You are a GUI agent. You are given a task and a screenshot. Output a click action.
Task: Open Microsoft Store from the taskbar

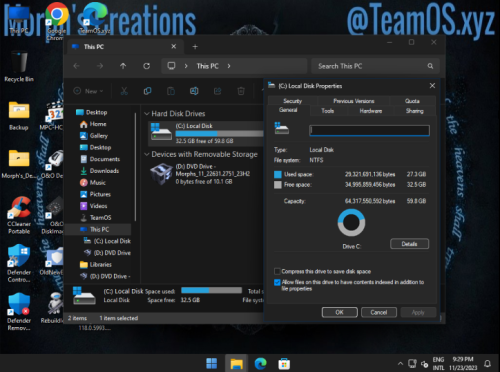click(284, 363)
